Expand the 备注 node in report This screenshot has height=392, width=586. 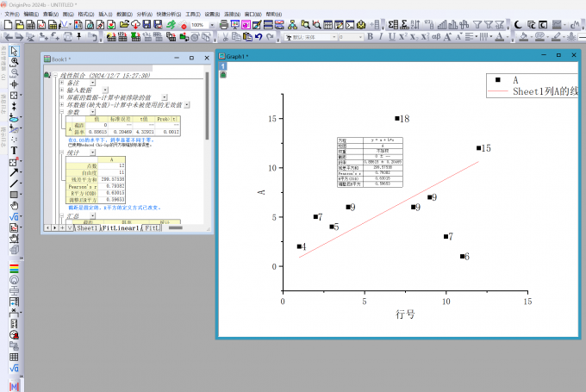pyautogui.click(x=62, y=83)
